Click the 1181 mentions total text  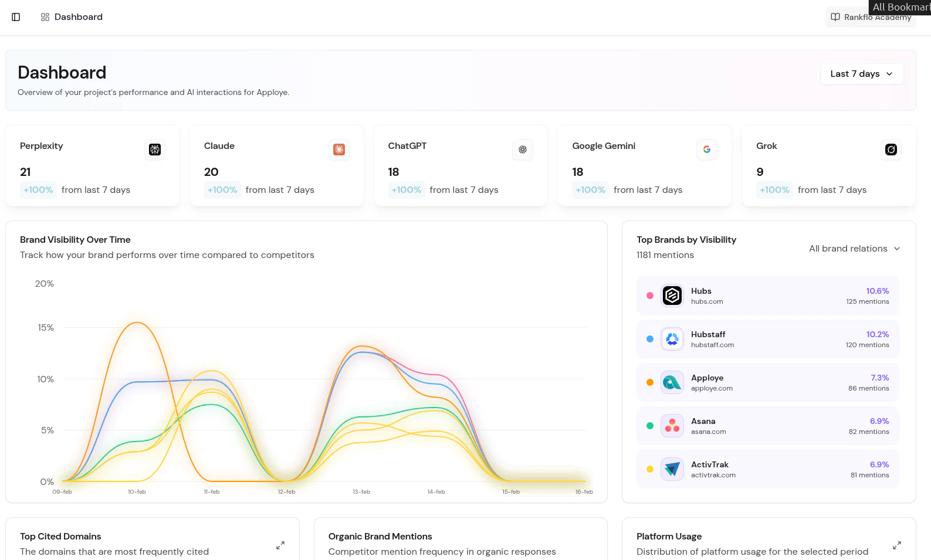click(x=665, y=255)
